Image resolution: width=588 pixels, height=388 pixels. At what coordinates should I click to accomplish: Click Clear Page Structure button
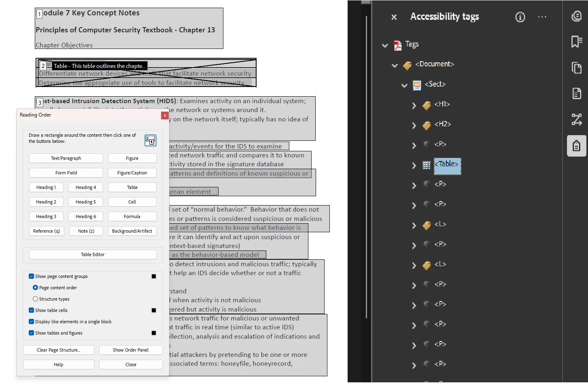[x=59, y=350]
